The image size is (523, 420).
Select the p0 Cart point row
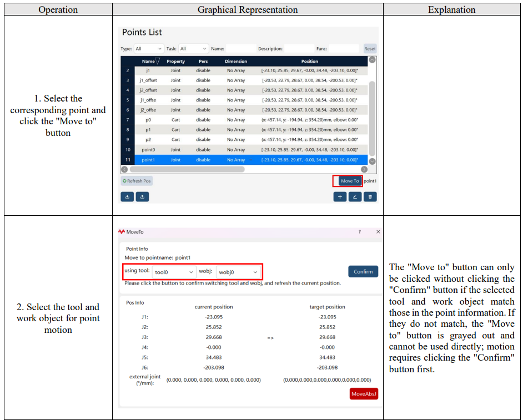pyautogui.click(x=244, y=120)
